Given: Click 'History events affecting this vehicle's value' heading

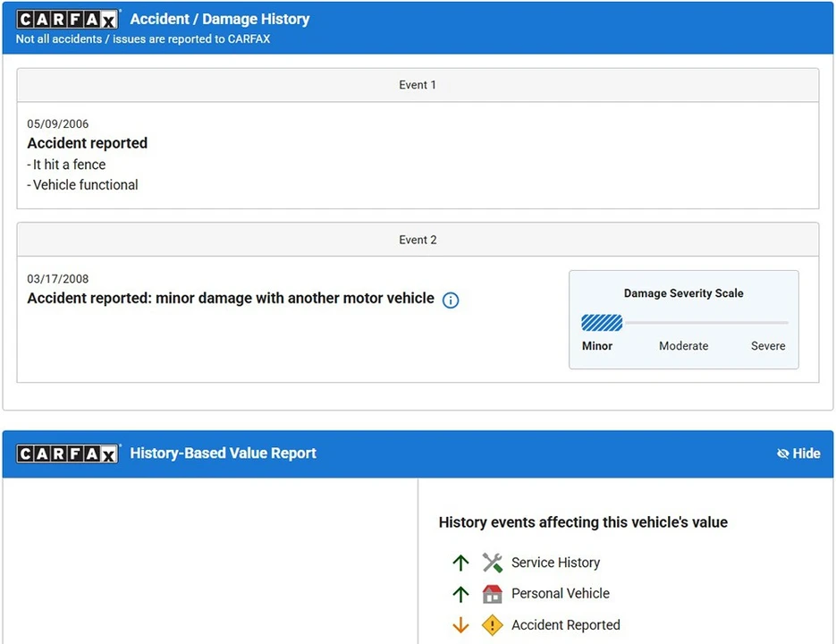Looking at the screenshot, I should pyautogui.click(x=583, y=522).
